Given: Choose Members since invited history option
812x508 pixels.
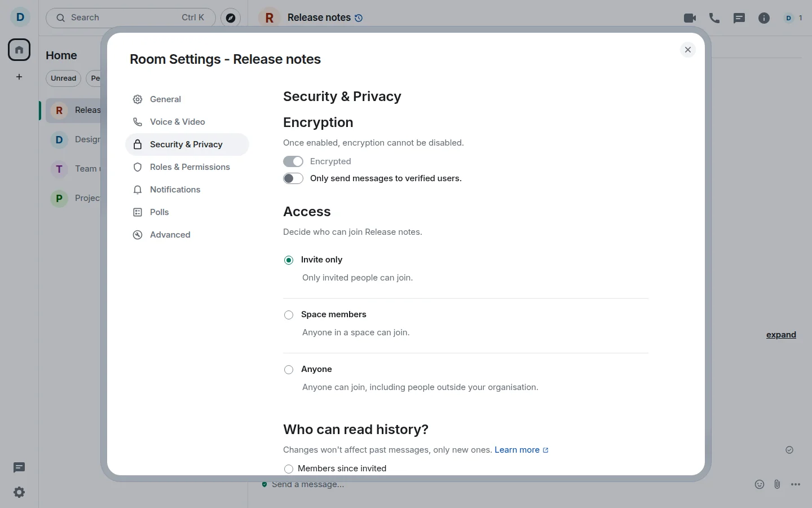Looking at the screenshot, I should [289, 469].
